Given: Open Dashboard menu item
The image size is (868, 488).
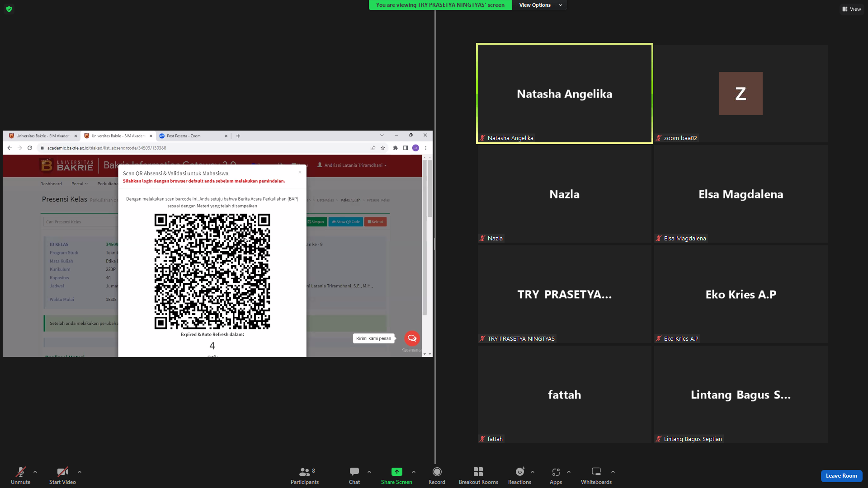Looking at the screenshot, I should (x=51, y=184).
